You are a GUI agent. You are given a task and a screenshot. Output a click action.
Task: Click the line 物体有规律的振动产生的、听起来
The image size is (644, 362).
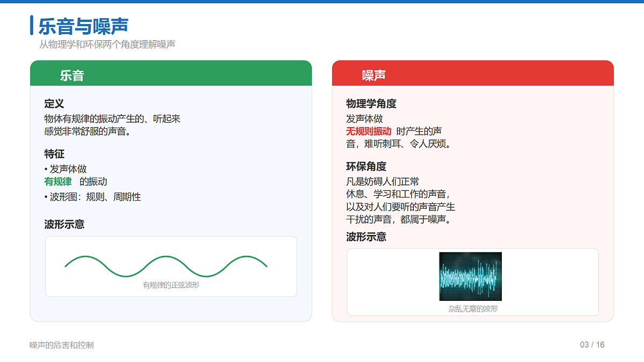tap(112, 119)
